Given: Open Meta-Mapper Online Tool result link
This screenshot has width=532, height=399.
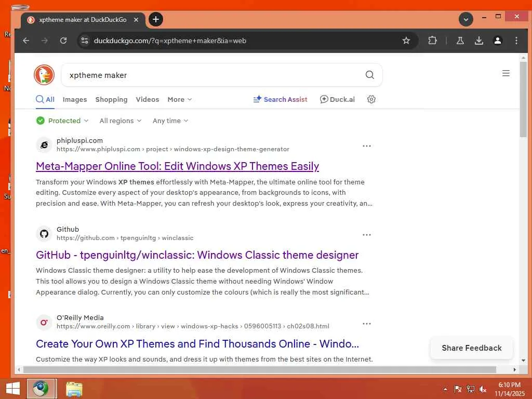Looking at the screenshot, I should pos(178,166).
